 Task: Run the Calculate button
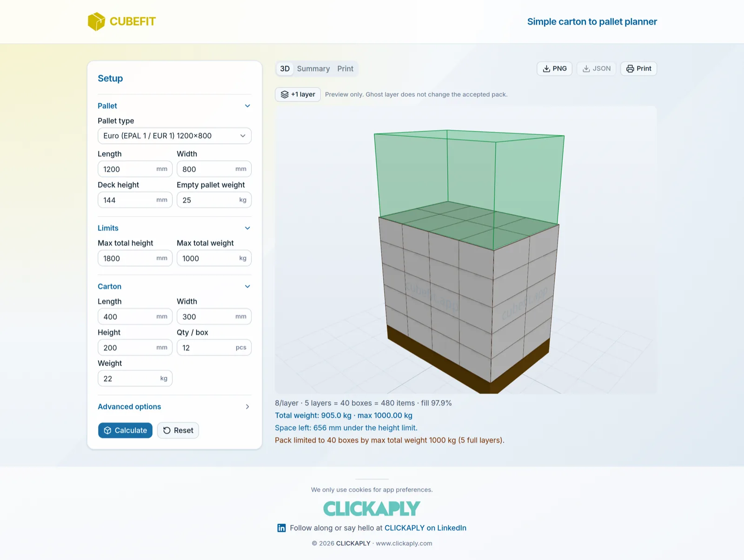(125, 430)
